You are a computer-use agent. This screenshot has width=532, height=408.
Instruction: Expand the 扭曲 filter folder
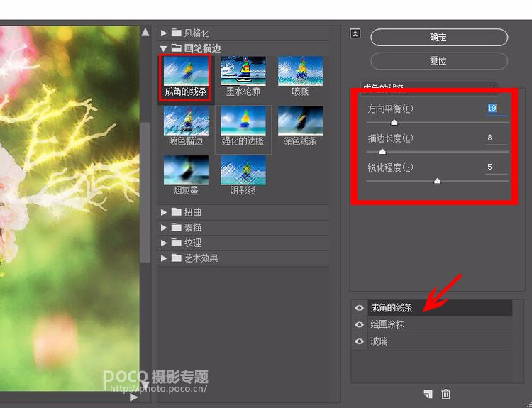pyautogui.click(x=164, y=212)
